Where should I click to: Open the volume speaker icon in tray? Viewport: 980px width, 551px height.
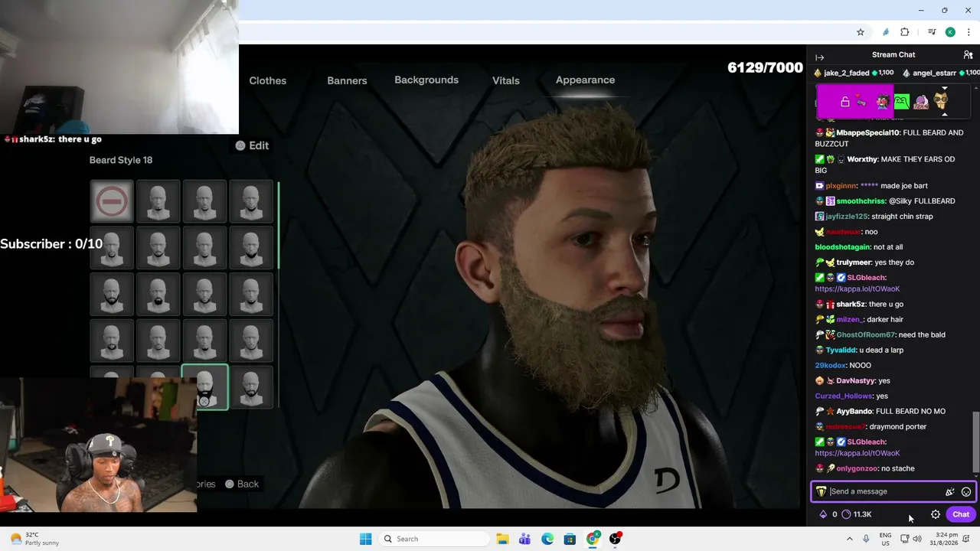pyautogui.click(x=917, y=539)
